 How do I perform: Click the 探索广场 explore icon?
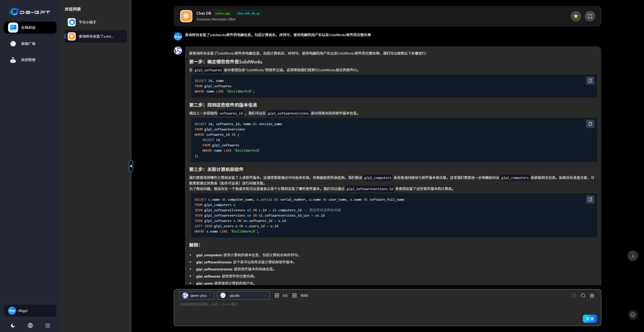click(13, 44)
